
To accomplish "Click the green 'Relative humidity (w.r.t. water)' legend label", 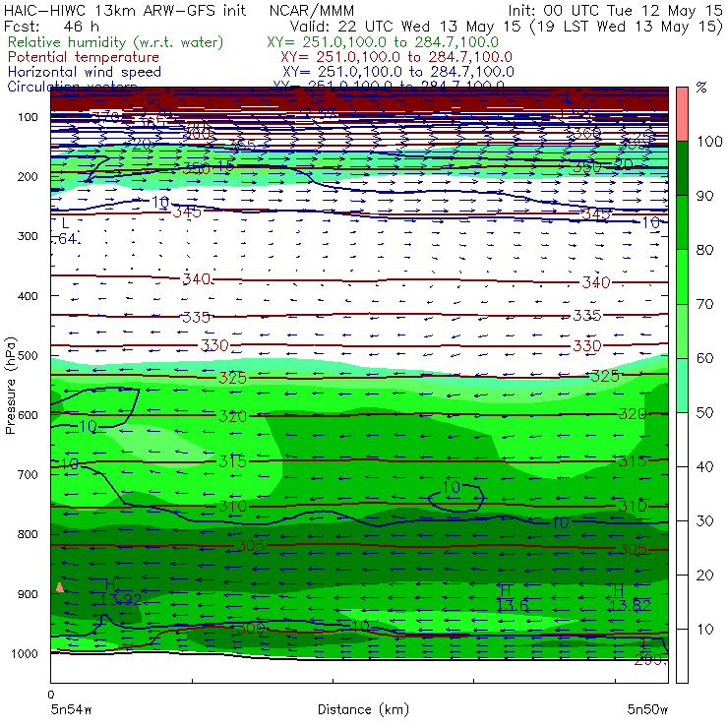I will (116, 42).
